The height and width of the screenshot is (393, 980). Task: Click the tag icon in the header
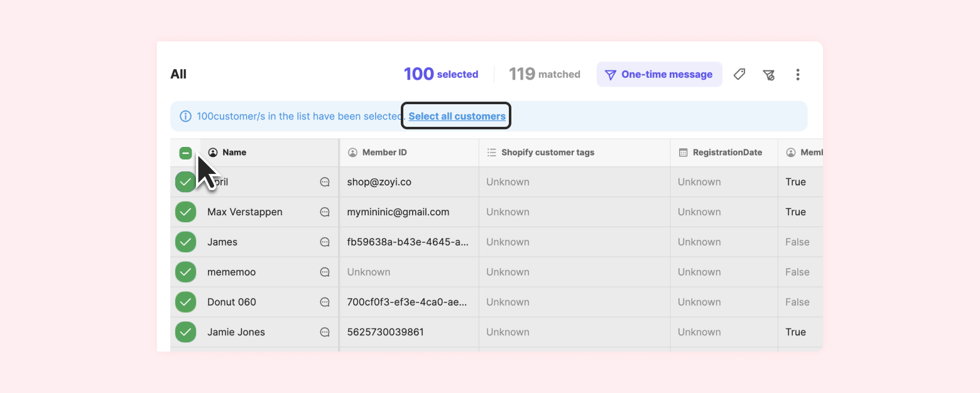click(739, 75)
